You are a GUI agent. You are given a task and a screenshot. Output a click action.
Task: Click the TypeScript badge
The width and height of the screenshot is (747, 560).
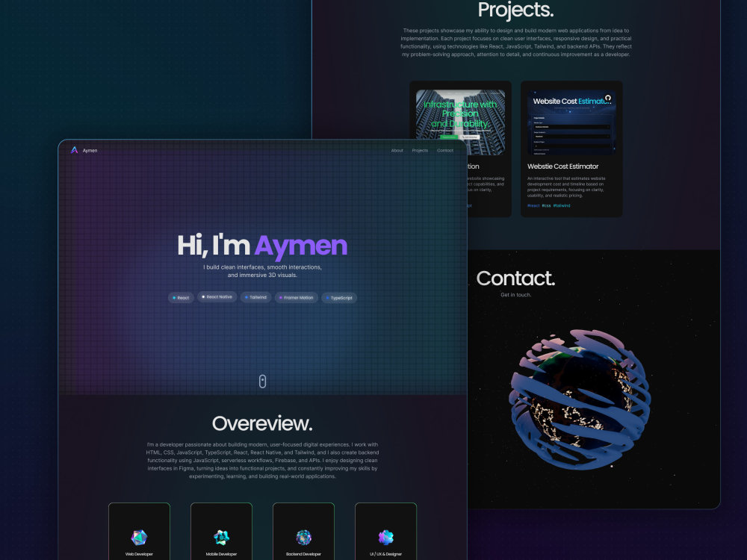coord(339,298)
